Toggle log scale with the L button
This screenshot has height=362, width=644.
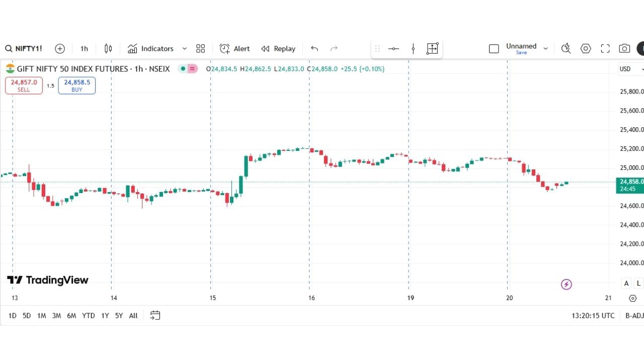pos(638,284)
